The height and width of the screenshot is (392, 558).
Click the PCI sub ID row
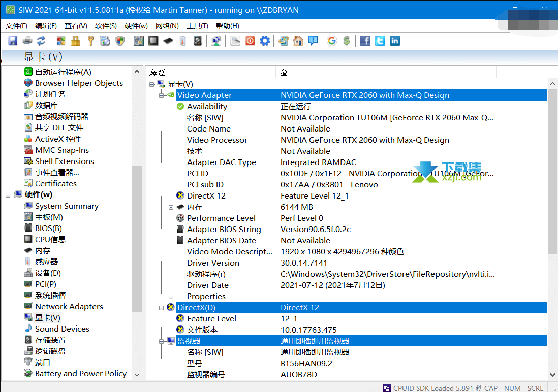pos(361,185)
